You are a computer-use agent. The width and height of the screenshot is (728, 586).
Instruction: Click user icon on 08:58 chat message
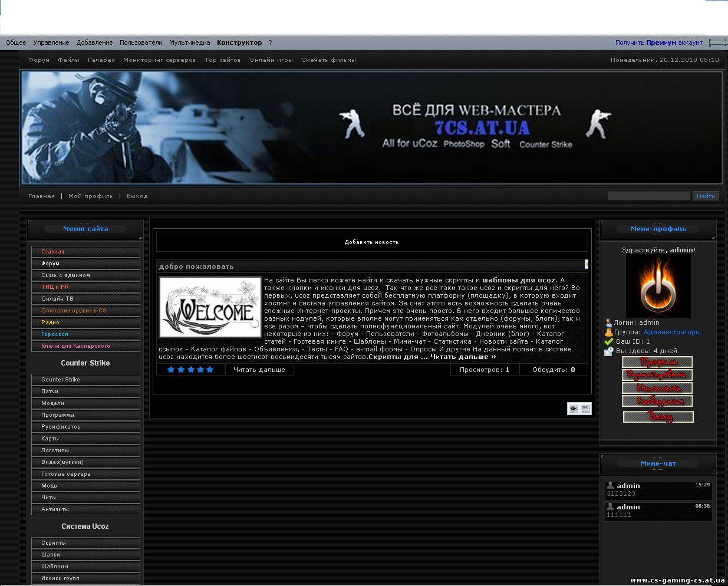(x=610, y=507)
